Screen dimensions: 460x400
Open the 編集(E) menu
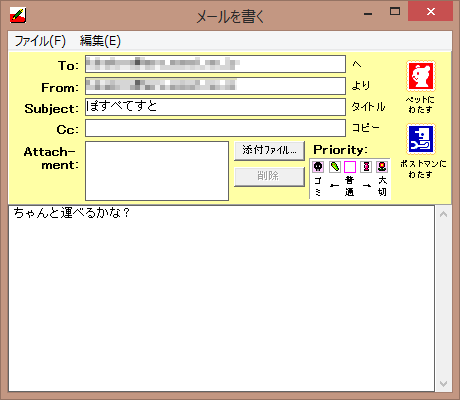coord(100,41)
